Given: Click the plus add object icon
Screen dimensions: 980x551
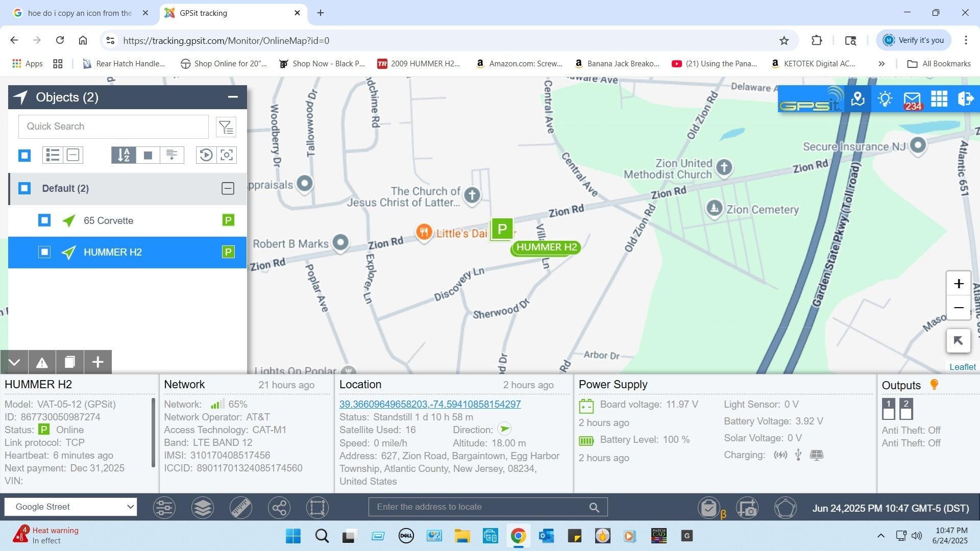Looking at the screenshot, I should (97, 362).
